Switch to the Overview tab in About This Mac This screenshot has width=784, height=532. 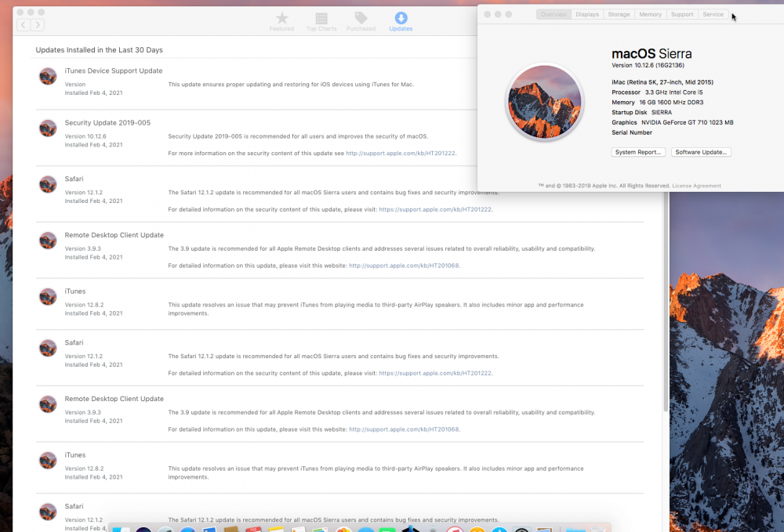(x=554, y=14)
